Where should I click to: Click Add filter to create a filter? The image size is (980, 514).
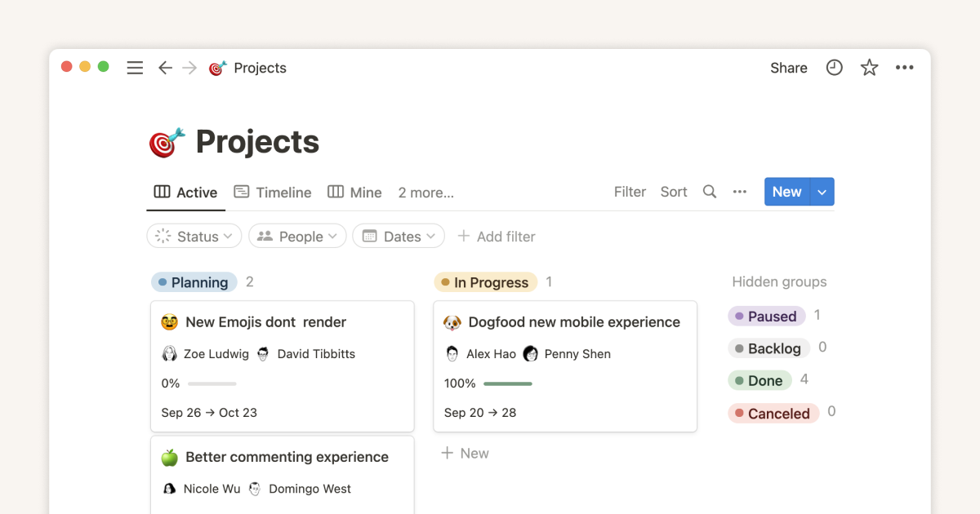(497, 236)
